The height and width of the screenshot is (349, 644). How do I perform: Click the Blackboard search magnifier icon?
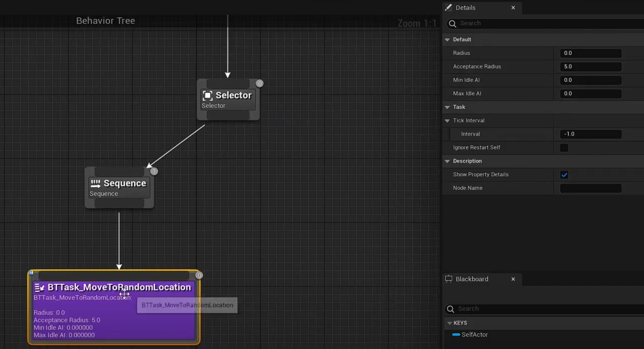[x=450, y=309]
